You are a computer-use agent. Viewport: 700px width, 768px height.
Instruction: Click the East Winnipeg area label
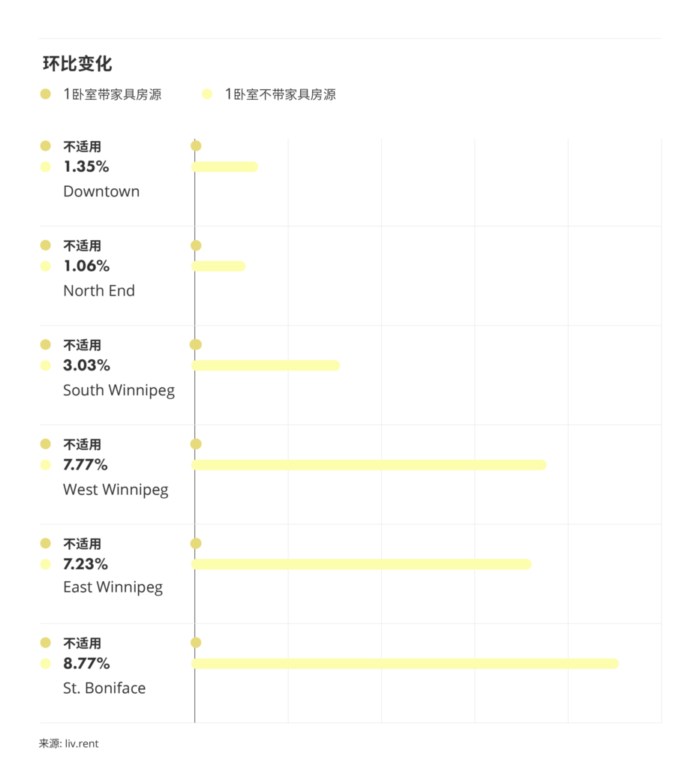113,587
